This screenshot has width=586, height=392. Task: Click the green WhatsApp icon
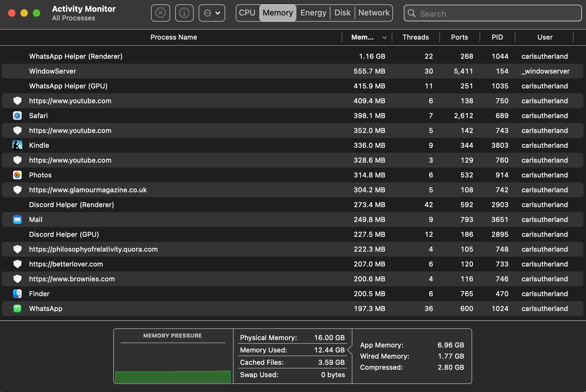pyautogui.click(x=17, y=309)
